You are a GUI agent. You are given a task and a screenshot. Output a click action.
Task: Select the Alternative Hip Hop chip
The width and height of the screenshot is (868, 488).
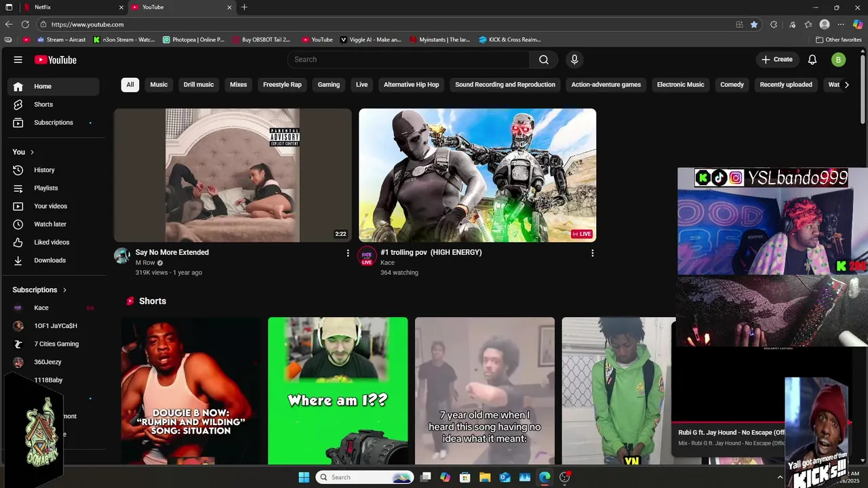[412, 85]
